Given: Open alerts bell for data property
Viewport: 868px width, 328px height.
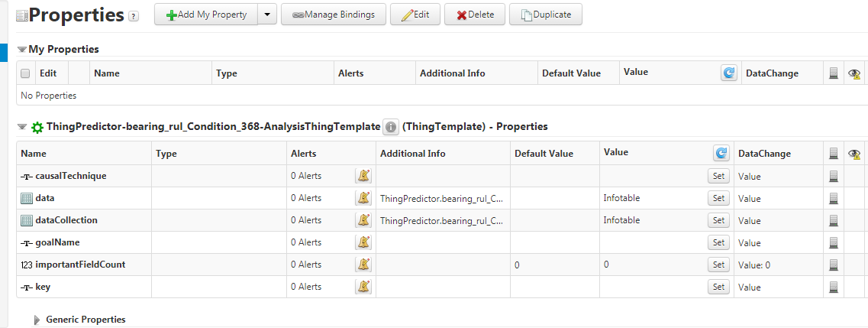Looking at the screenshot, I should coord(363,198).
